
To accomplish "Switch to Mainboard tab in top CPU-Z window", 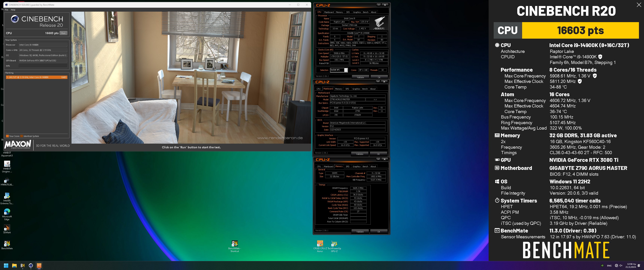I will coord(329,12).
